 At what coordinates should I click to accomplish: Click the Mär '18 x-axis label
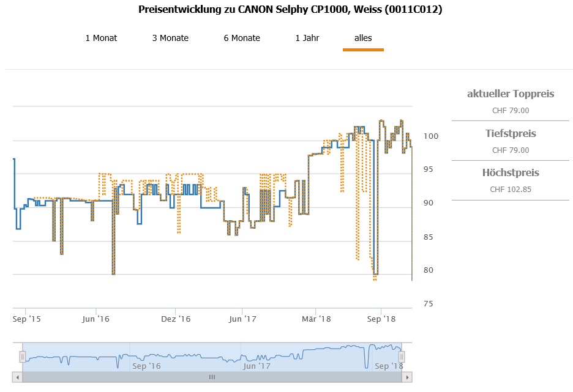click(x=316, y=319)
